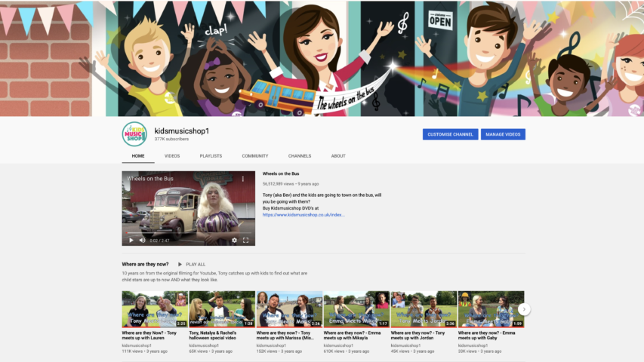Open the Emma meets up with Mikayla thumbnail

tap(356, 309)
